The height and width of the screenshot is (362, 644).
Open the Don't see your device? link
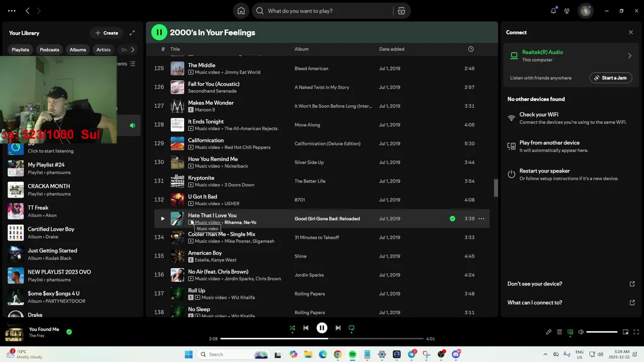535,284
